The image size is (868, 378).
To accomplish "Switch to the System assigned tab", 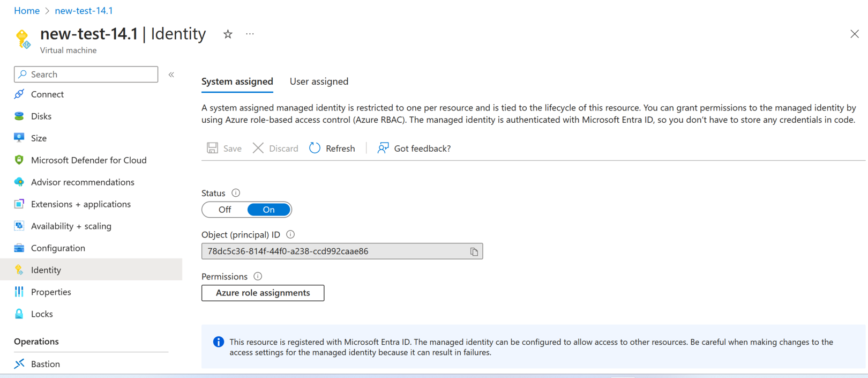I will pyautogui.click(x=237, y=81).
